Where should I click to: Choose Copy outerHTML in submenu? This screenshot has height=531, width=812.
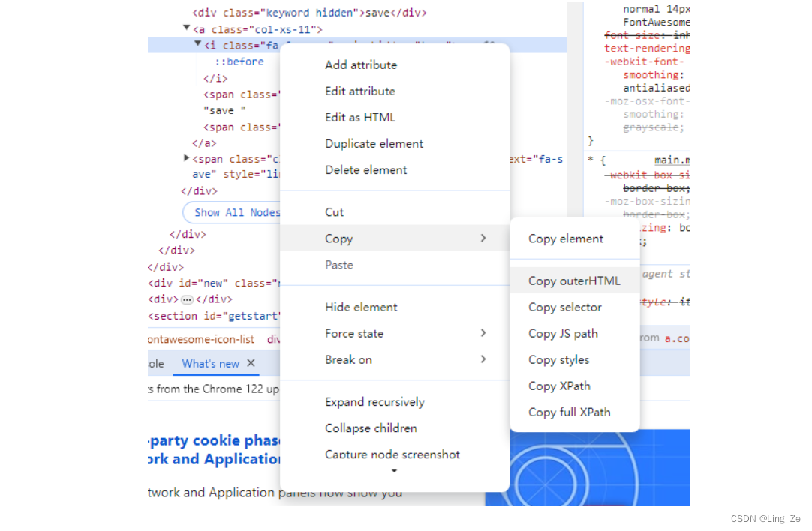tap(575, 280)
